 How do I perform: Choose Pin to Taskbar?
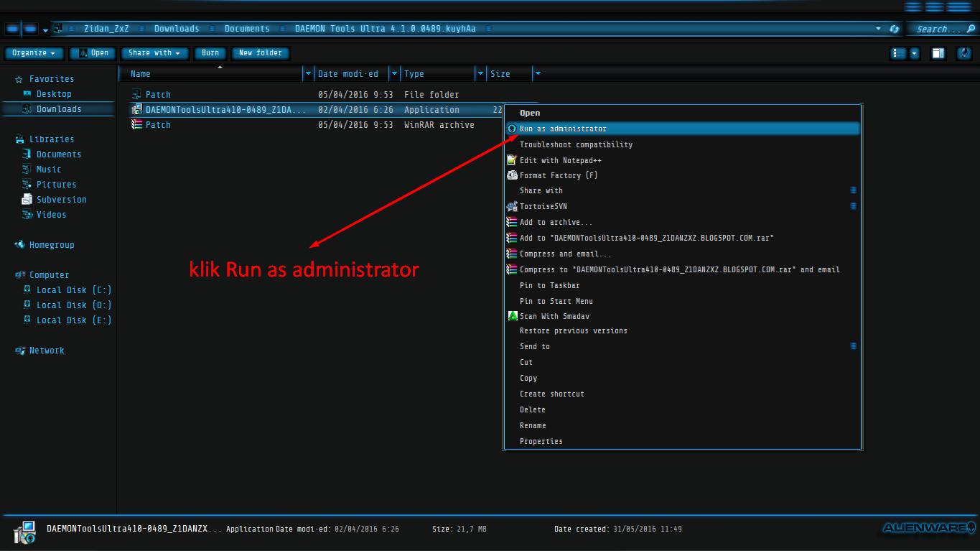tap(682, 285)
